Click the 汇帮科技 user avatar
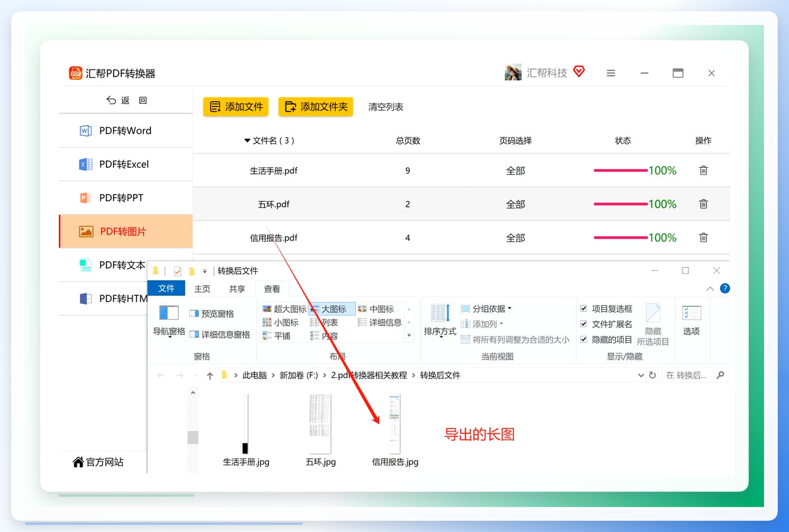Screen dimensions: 789x532 point(513,73)
